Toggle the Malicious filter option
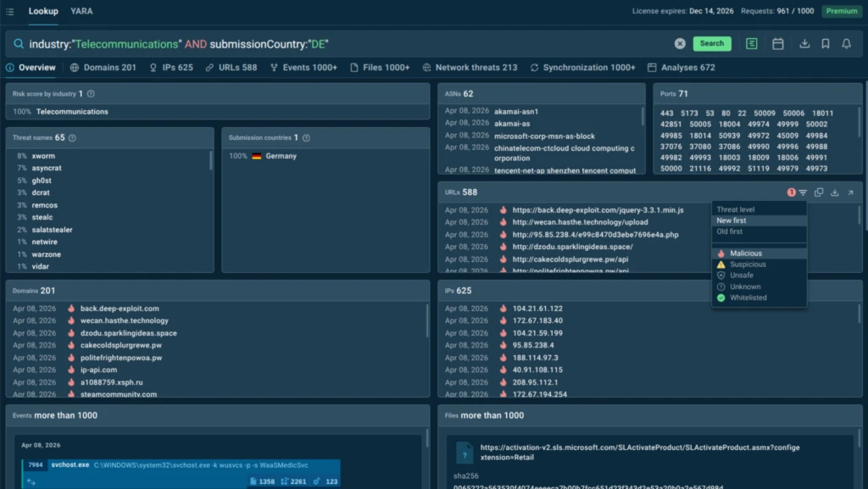Viewport: 868px width, 489px height. (x=746, y=253)
